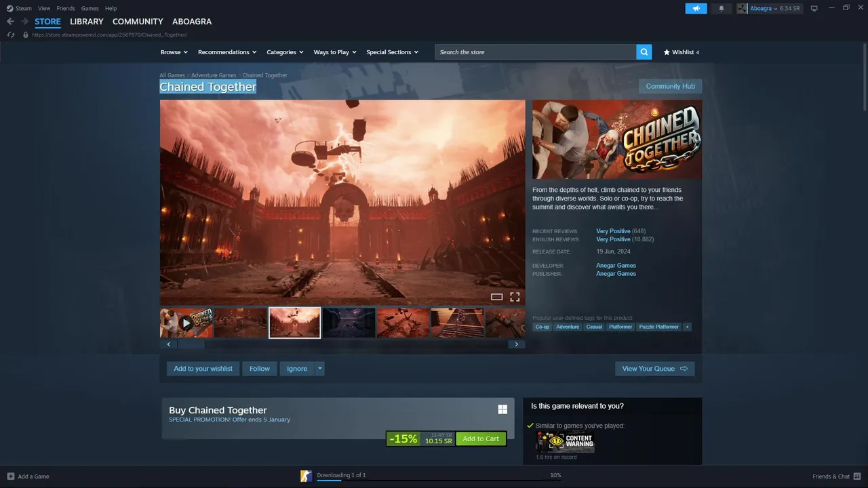Switch to the LIBRARY tab

coord(87,22)
